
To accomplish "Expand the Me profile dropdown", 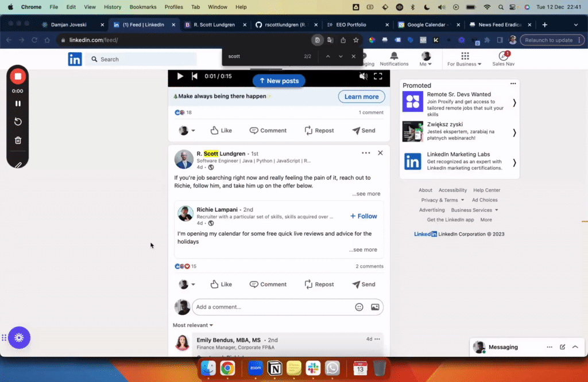I will click(x=425, y=59).
